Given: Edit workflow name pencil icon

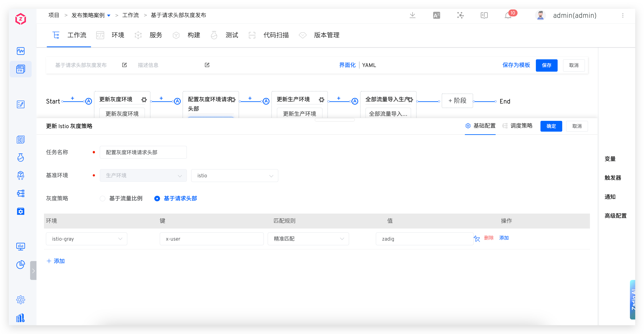Looking at the screenshot, I should coord(124,65).
